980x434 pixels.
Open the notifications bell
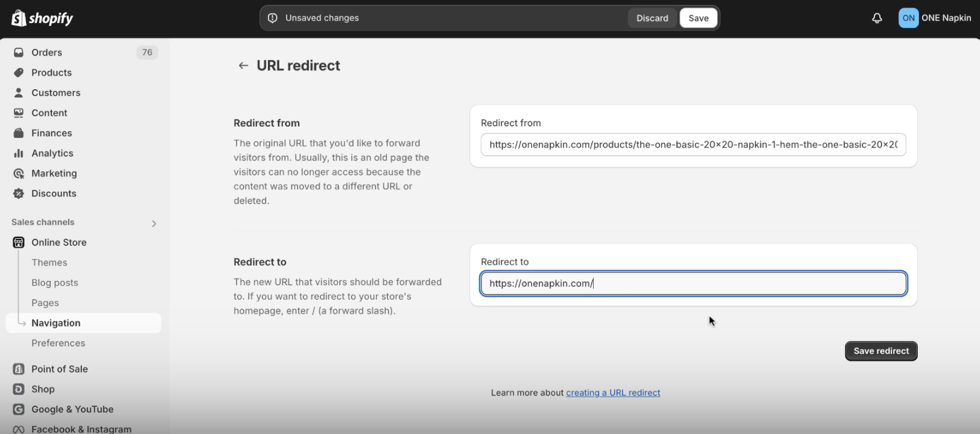click(877, 18)
